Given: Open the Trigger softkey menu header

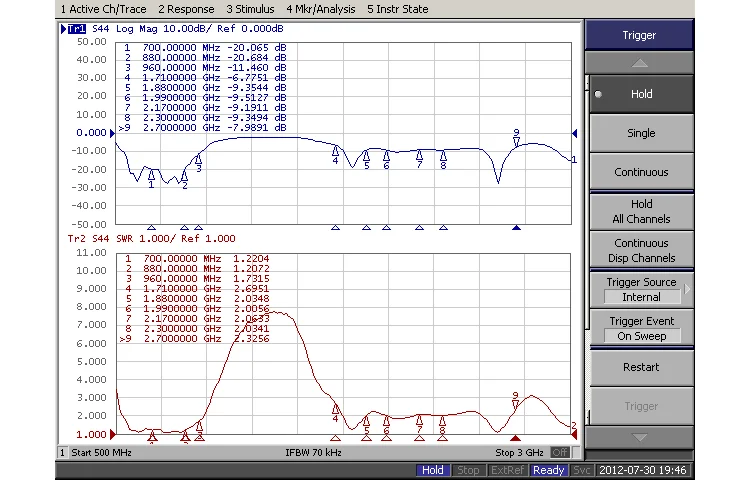Looking at the screenshot, I should (x=640, y=35).
